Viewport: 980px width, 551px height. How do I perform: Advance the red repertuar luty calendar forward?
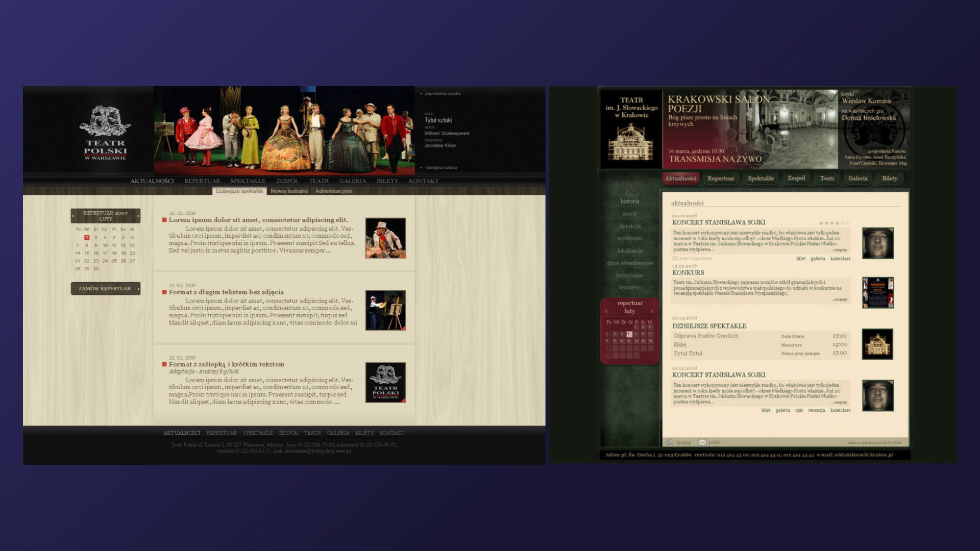652,311
